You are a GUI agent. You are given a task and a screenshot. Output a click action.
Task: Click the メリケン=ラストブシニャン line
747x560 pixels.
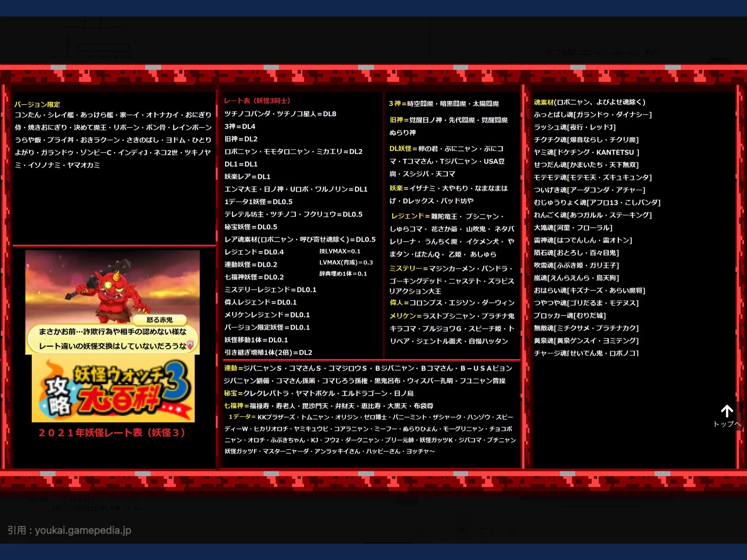pyautogui.click(x=452, y=316)
